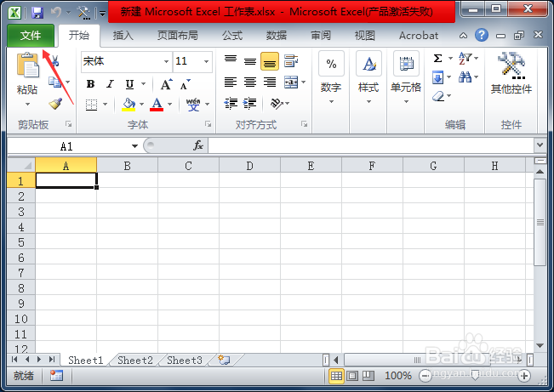Screen dimensions: 554x392
Task: Switch to the 公式 Formulas tab
Action: (232, 36)
